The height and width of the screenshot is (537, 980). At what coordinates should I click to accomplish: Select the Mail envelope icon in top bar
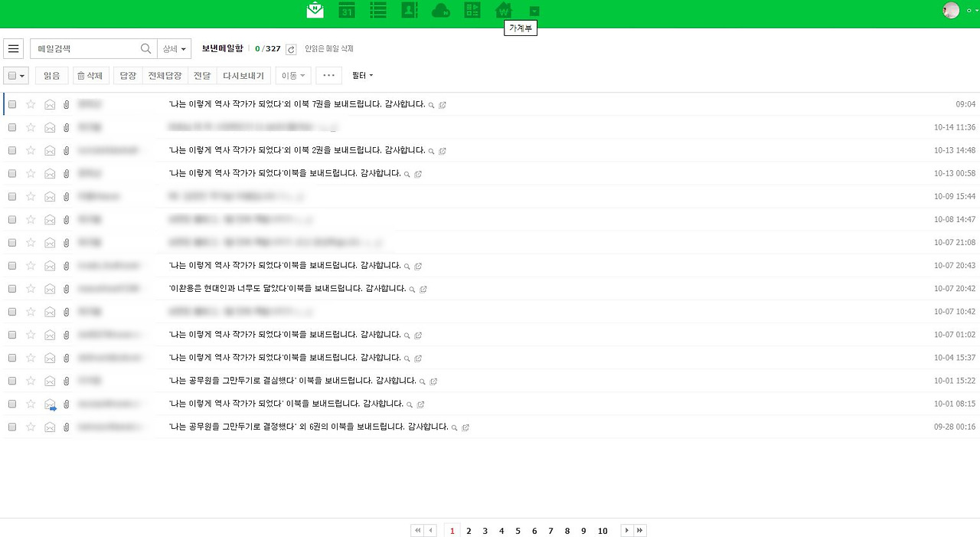pyautogui.click(x=315, y=10)
